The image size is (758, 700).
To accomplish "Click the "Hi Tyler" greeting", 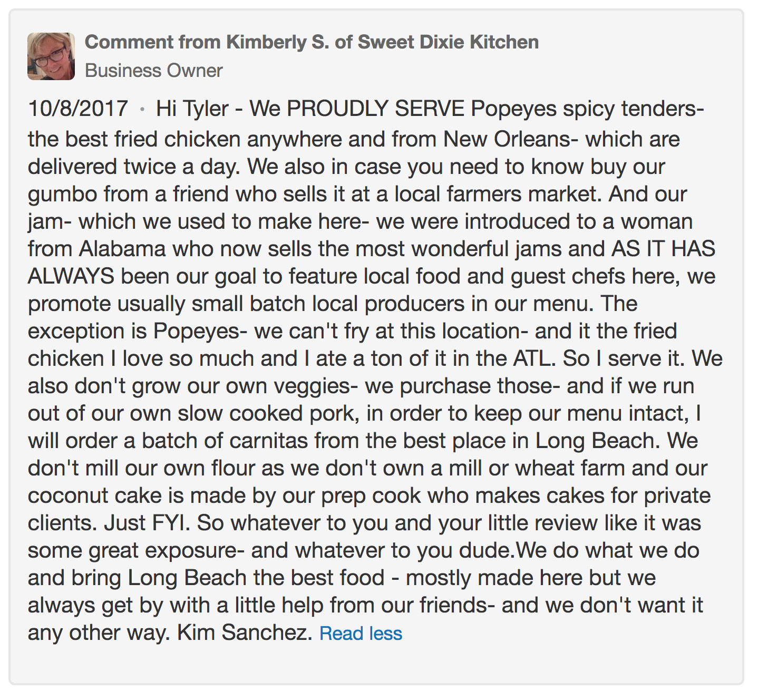I will coord(192,109).
